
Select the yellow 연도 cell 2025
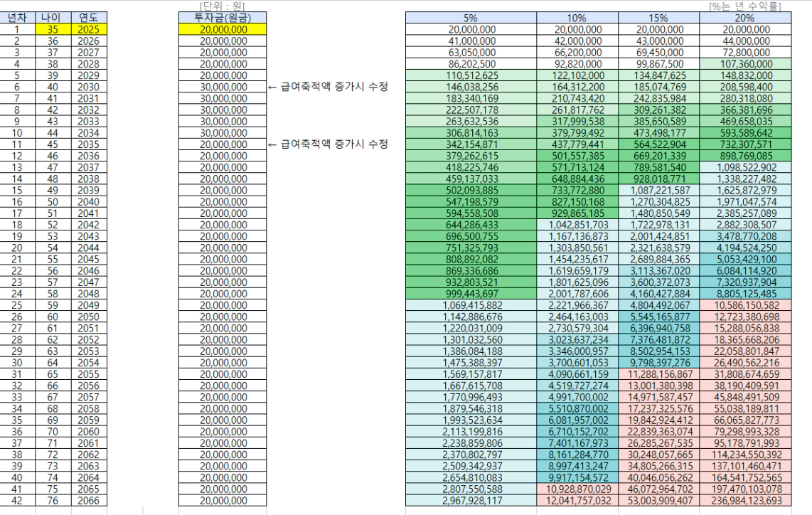click(89, 30)
